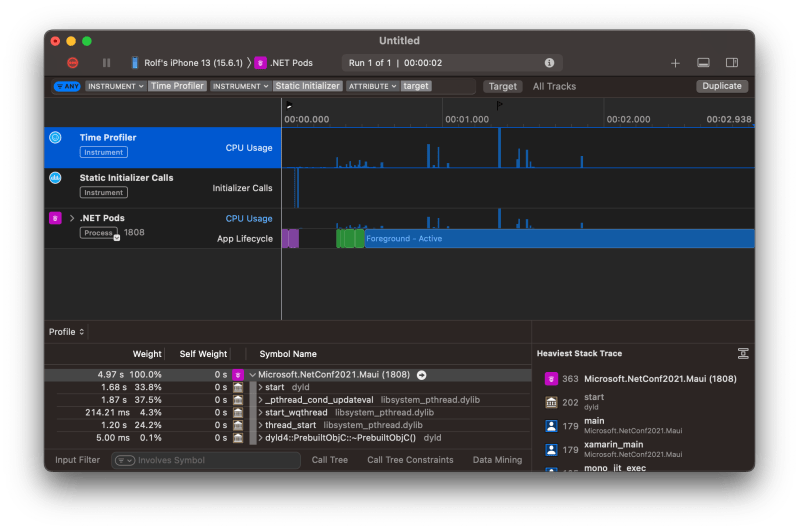The height and width of the screenshot is (530, 799).
Task: Click the inspection head marker at timeline start
Action: pyautogui.click(x=289, y=105)
